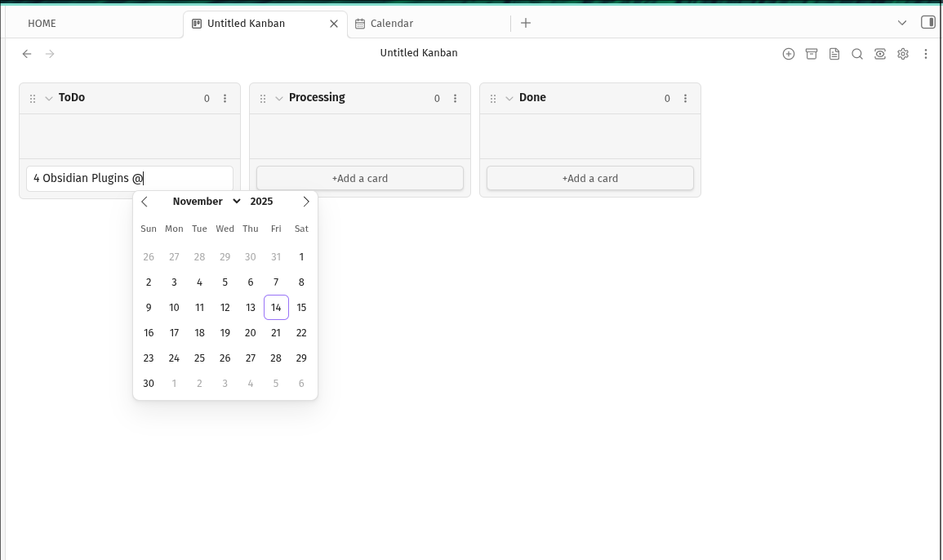Screen dimensions: 943x560
Task: Pick November 15 in date picker
Action: pos(301,308)
